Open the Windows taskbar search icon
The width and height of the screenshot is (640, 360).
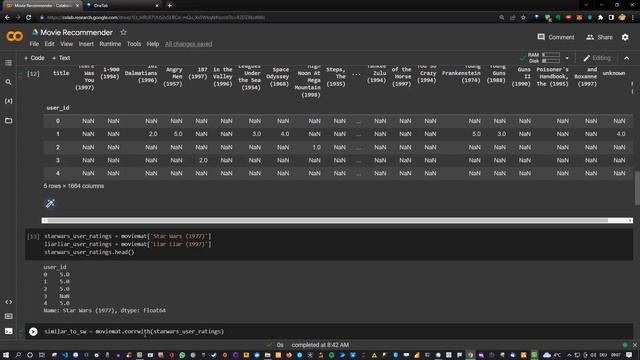18,355
